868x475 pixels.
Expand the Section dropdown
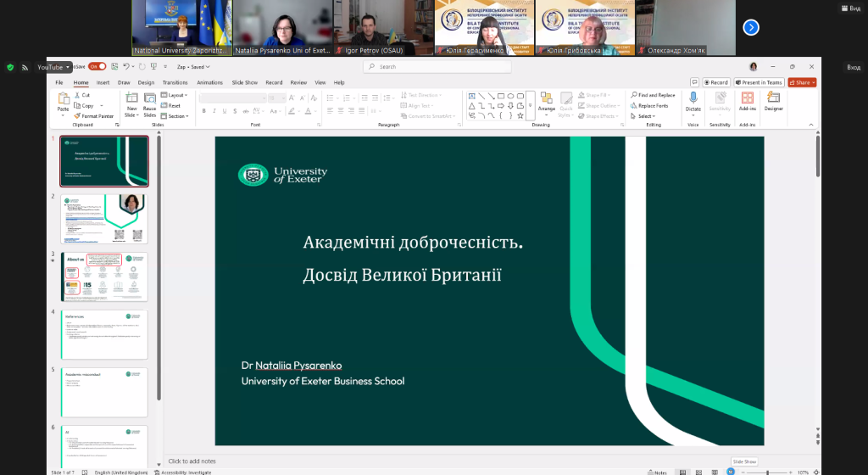point(175,116)
